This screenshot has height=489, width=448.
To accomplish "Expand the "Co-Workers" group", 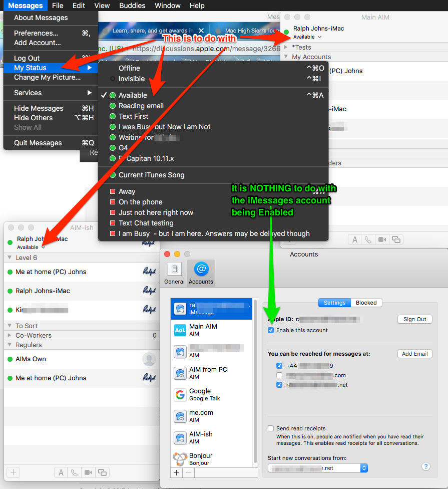I will tap(11, 335).
